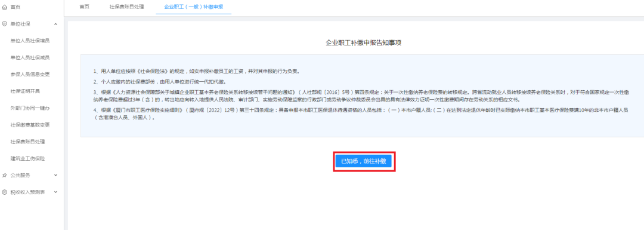This screenshot has width=644, height=230.
Task: Open sidebar 首页 entry
Action: [15, 7]
